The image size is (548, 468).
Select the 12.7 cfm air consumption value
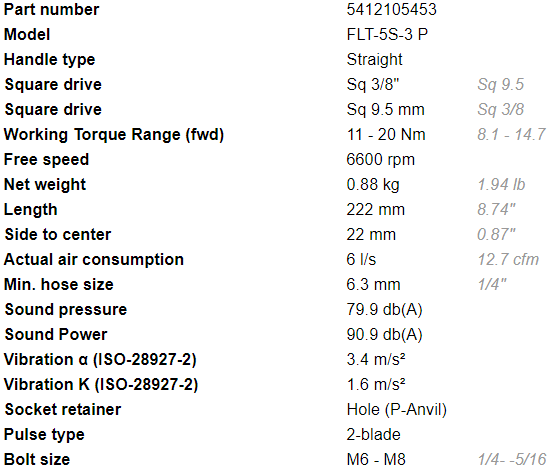(508, 260)
